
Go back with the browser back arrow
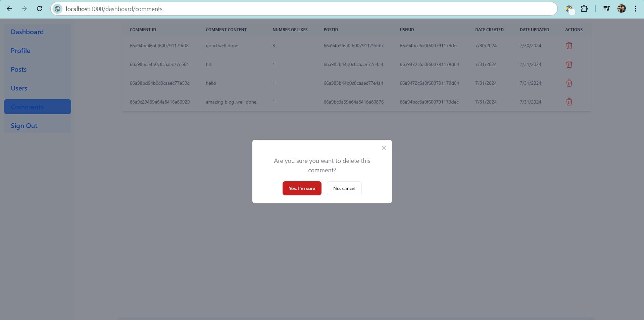(x=9, y=9)
